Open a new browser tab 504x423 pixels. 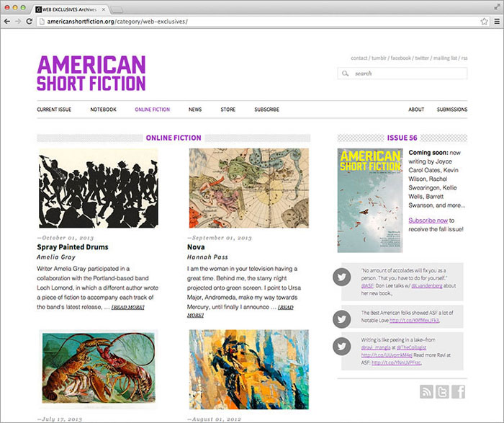click(x=117, y=10)
